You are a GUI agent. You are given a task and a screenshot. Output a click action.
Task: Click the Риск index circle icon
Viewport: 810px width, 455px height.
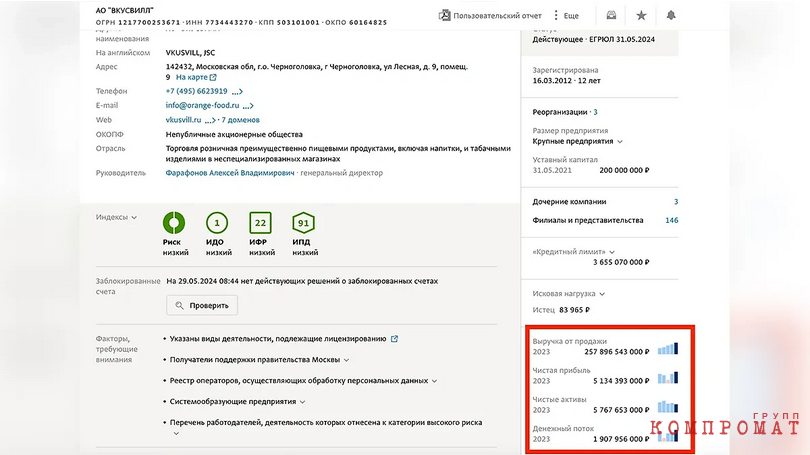(x=174, y=223)
